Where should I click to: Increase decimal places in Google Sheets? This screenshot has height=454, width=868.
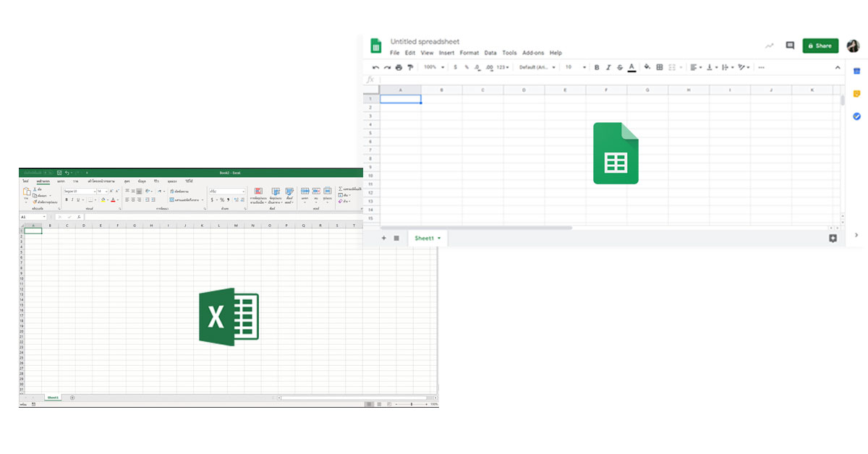tap(489, 67)
